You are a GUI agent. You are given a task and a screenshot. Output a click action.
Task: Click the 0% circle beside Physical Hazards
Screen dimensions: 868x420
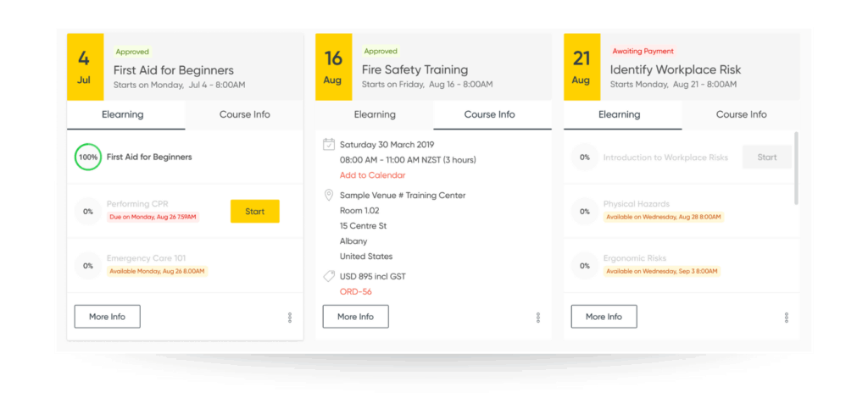pyautogui.click(x=585, y=211)
